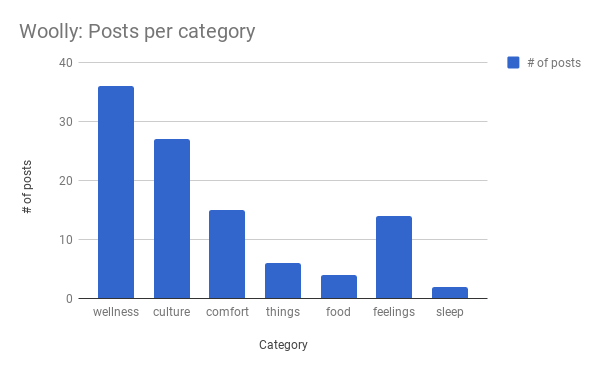Select the sleep bar

coord(450,293)
